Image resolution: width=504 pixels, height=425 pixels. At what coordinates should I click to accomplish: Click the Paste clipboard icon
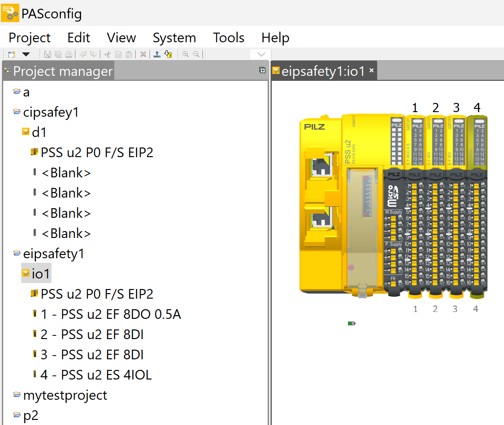pos(129,54)
